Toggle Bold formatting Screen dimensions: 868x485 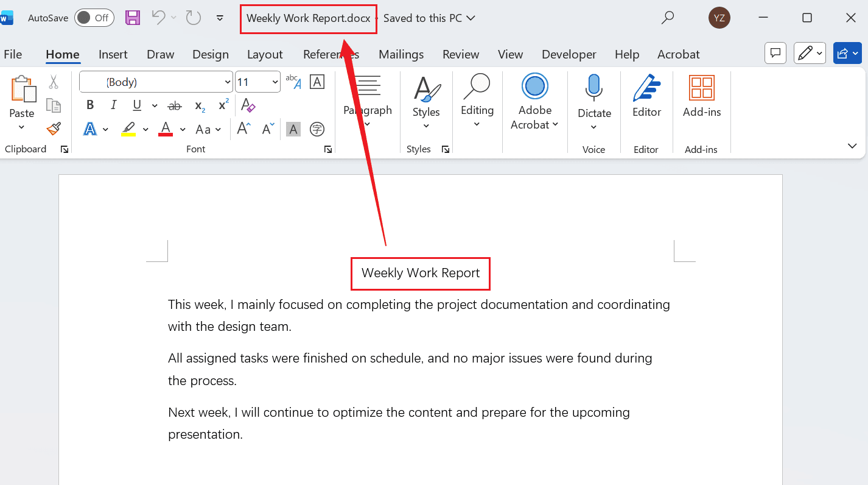[x=90, y=105]
